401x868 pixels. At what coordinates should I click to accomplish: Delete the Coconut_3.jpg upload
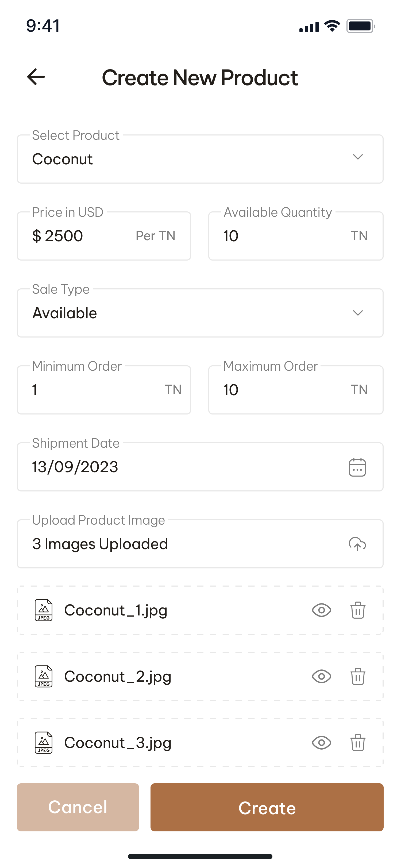(x=357, y=743)
